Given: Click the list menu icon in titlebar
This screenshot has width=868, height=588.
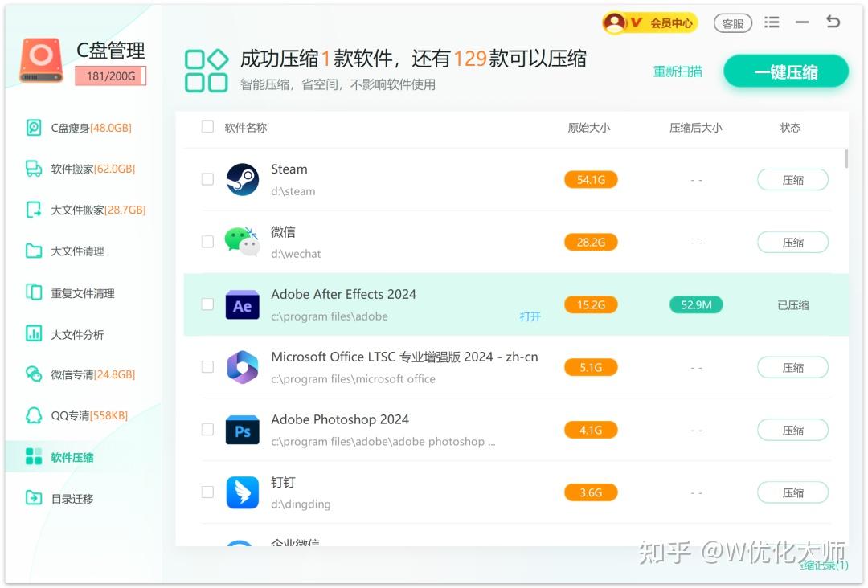Looking at the screenshot, I should [x=772, y=22].
